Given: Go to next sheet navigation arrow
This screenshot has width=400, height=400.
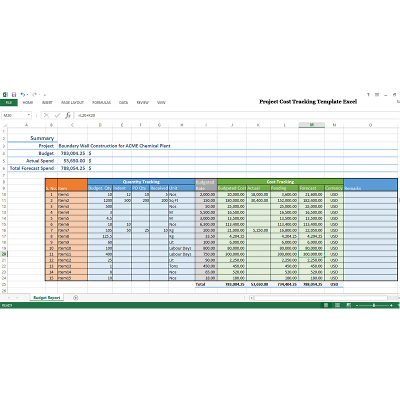Looking at the screenshot, I should pos(17,298).
